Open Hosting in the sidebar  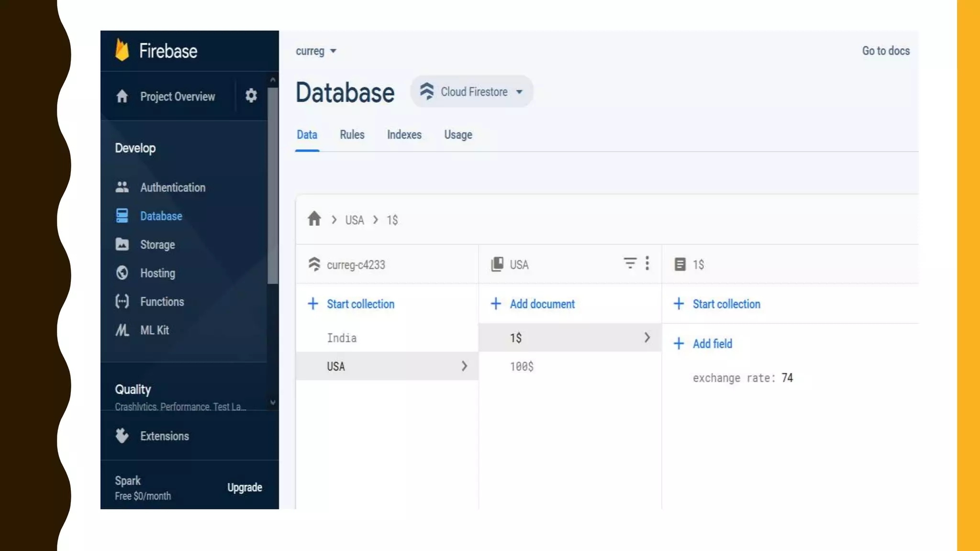pos(157,273)
